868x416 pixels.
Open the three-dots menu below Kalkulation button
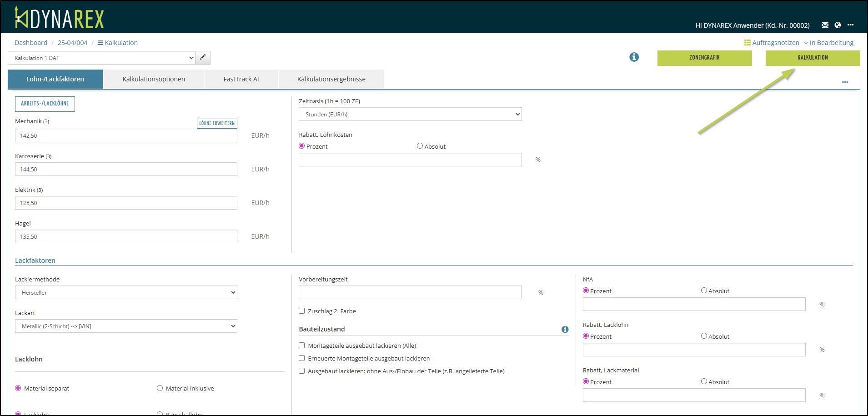845,82
